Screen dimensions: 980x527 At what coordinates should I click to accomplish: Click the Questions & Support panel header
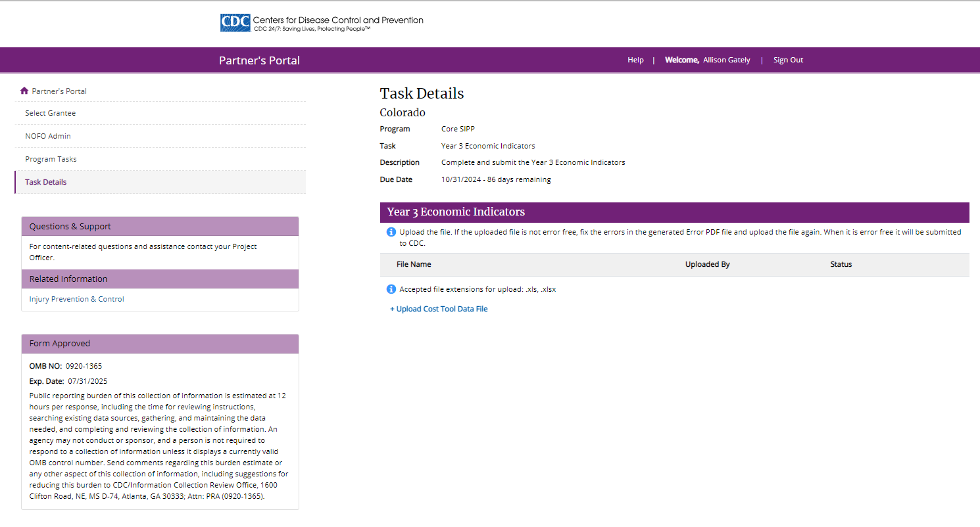pos(160,226)
